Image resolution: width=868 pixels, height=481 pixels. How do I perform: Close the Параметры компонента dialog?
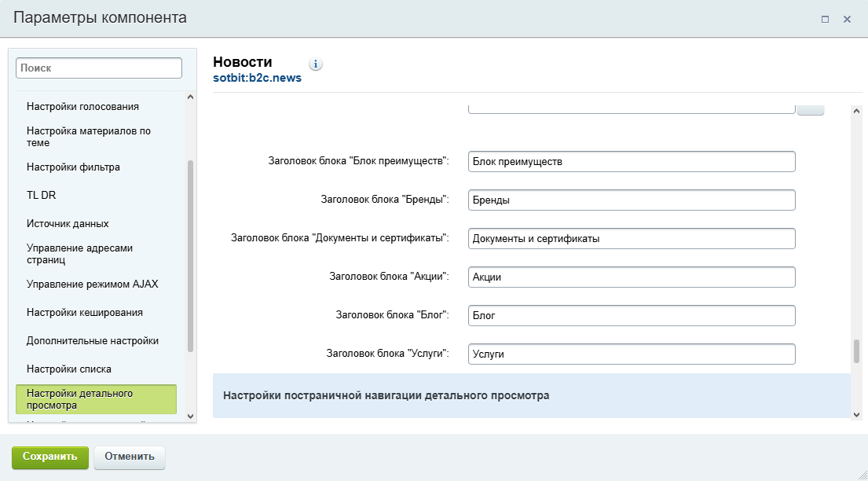847,20
